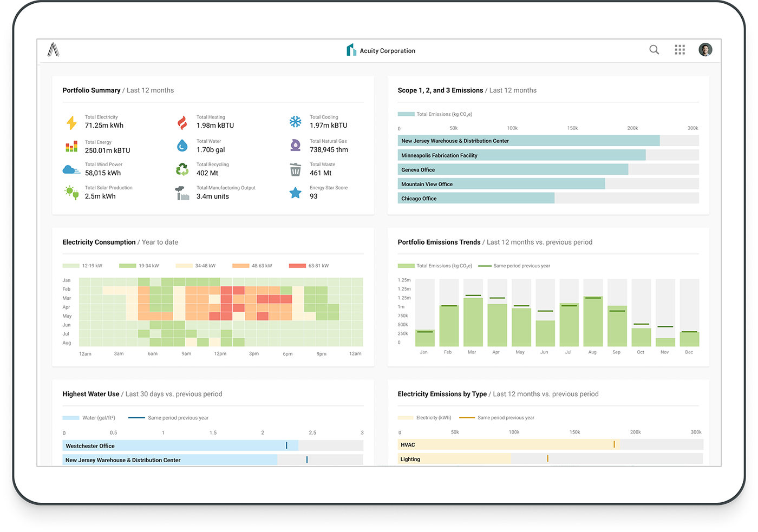Viewport: 758px width, 532px height.
Task: Select the New Jersey Warehouse emissions bar
Action: [x=528, y=141]
